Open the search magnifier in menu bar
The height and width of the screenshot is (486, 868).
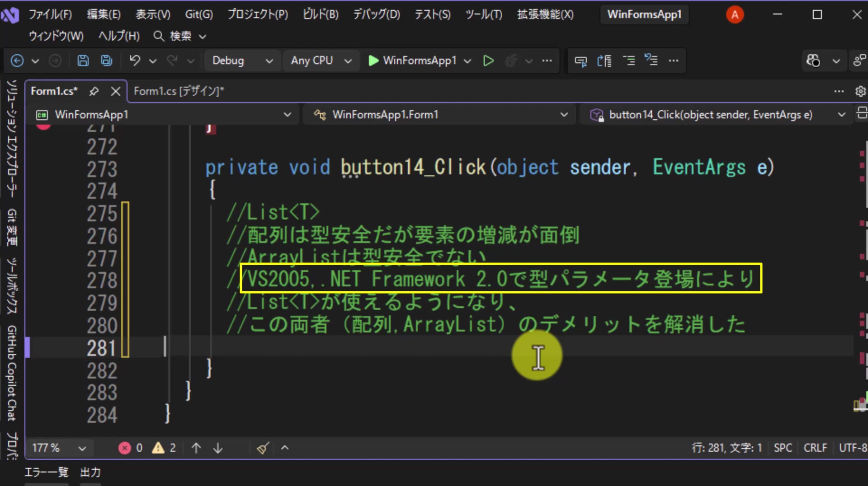[x=158, y=36]
